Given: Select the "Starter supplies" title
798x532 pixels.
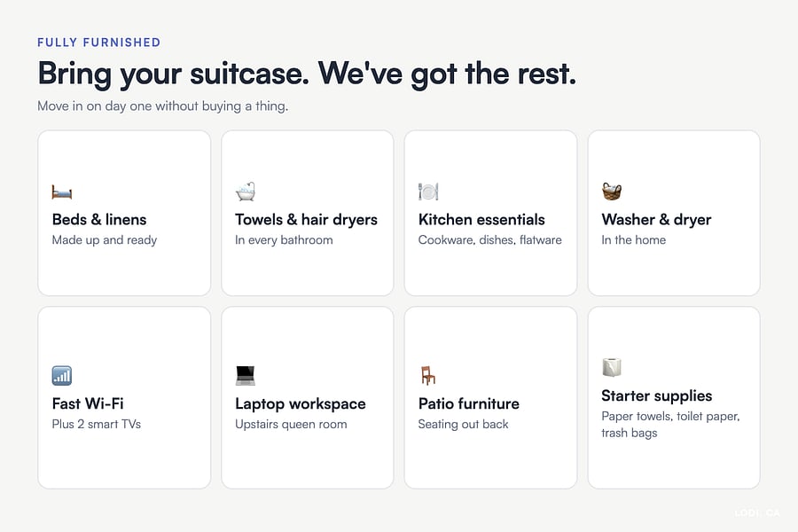Looking at the screenshot, I should (x=656, y=395).
